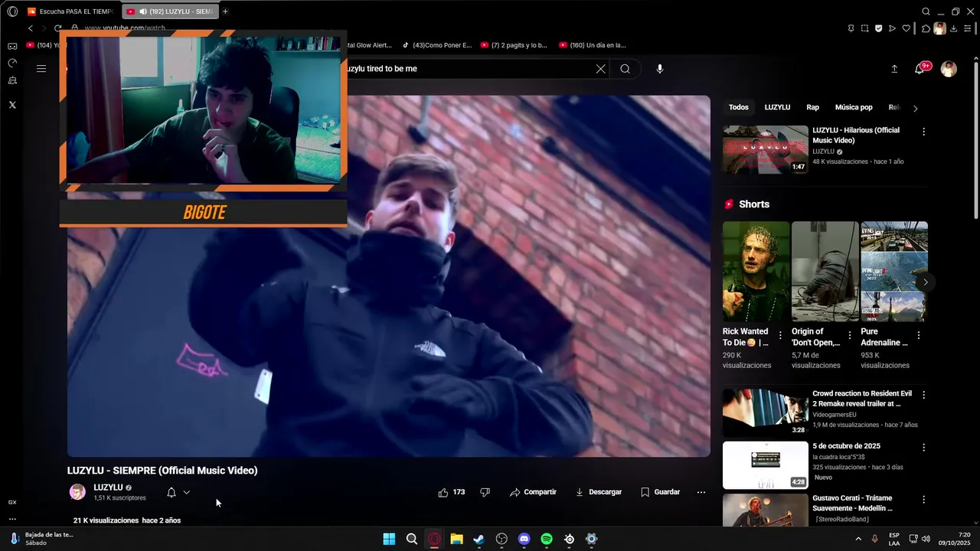Select the Todos filter chip

click(x=739, y=108)
